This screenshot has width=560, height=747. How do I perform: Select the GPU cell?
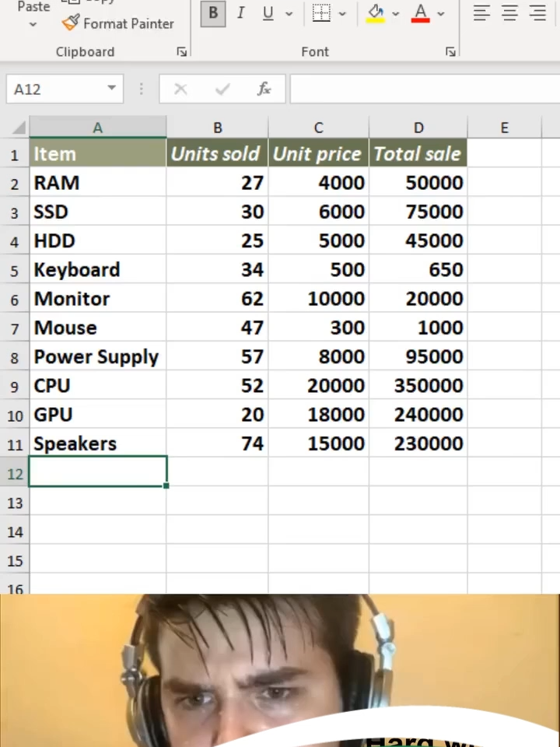(x=98, y=415)
